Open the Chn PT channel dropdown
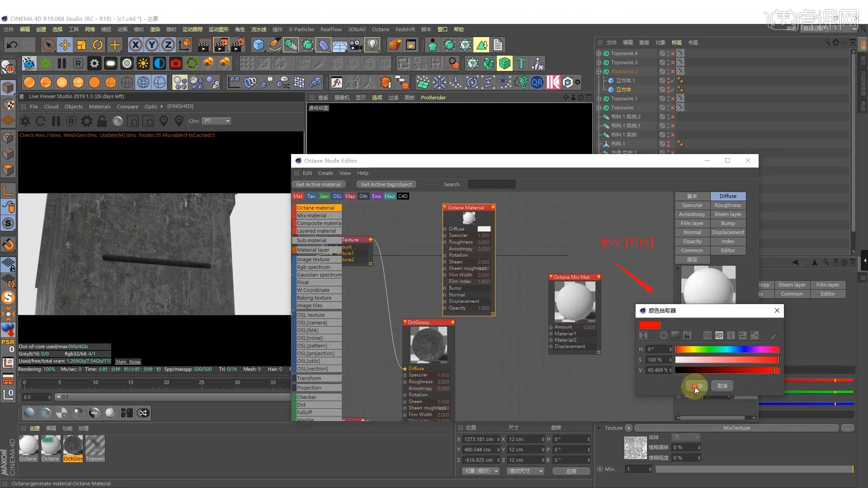Image resolution: width=868 pixels, height=488 pixels. click(x=217, y=121)
